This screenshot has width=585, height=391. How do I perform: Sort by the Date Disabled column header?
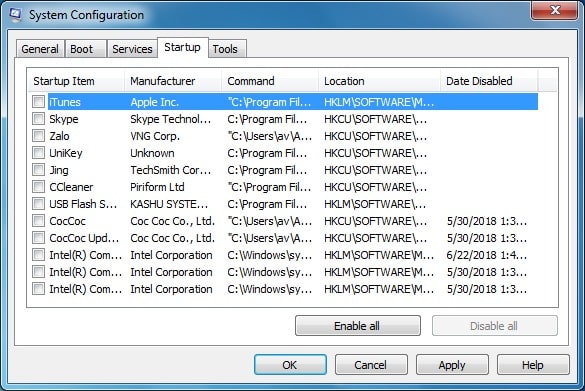(489, 81)
